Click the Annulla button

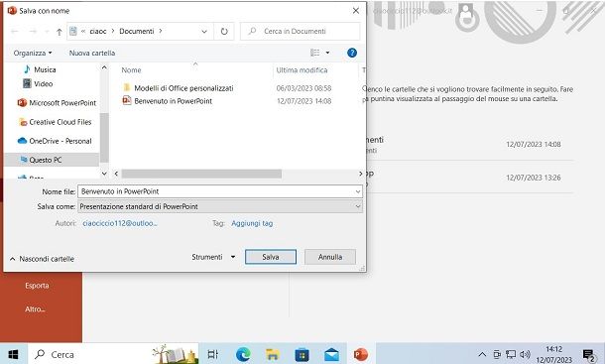(330, 257)
